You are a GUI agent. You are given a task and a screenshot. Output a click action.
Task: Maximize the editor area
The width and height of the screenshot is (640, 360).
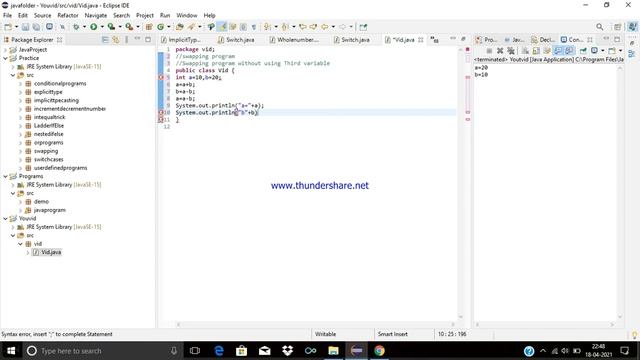(x=463, y=39)
